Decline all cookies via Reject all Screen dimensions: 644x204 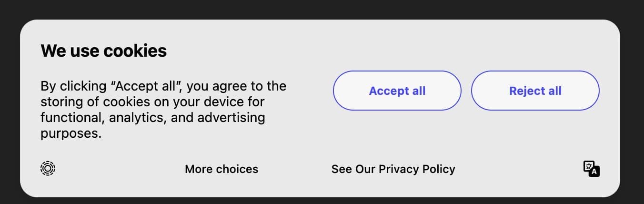click(x=535, y=91)
